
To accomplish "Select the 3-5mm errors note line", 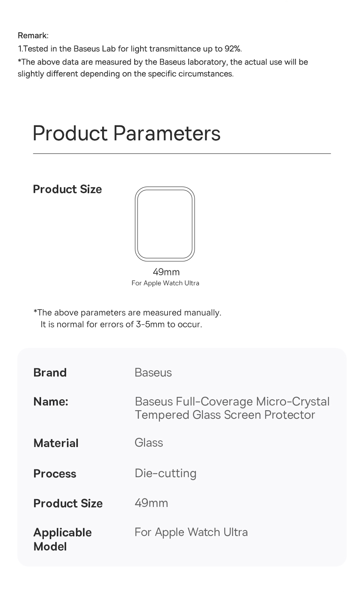I will [121, 324].
